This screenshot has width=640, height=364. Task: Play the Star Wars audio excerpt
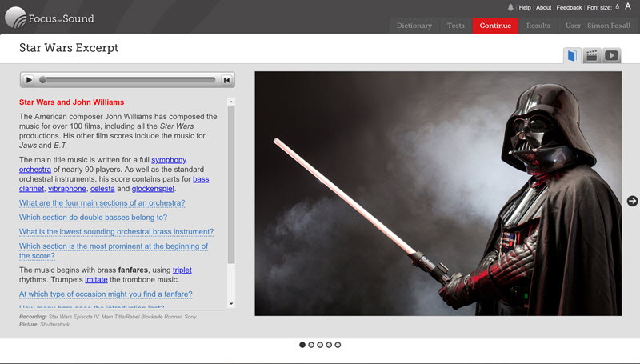pos(29,80)
